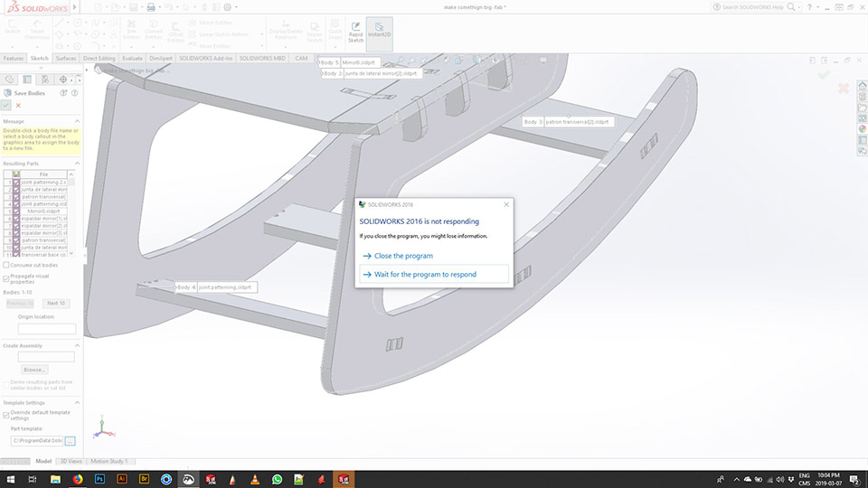Click the search magnifier icon
The height and width of the screenshot is (488, 868).
[x=791, y=7]
